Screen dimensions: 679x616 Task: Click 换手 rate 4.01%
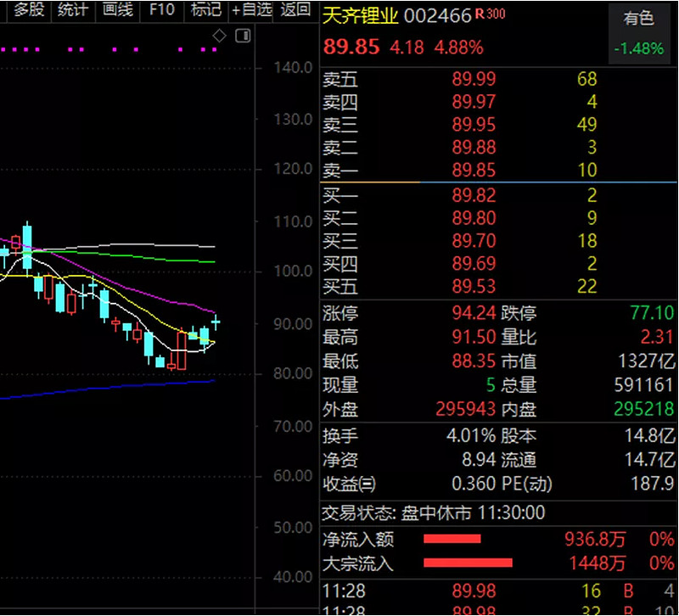471,436
